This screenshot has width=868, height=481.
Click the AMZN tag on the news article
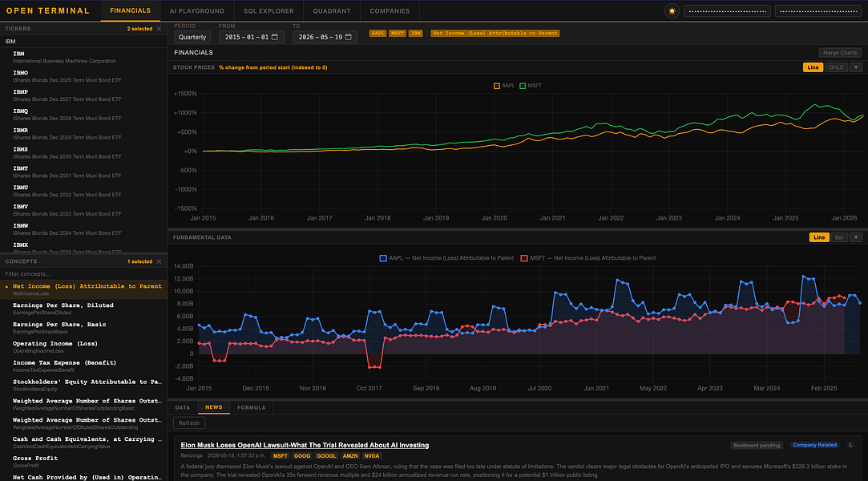(x=350, y=456)
